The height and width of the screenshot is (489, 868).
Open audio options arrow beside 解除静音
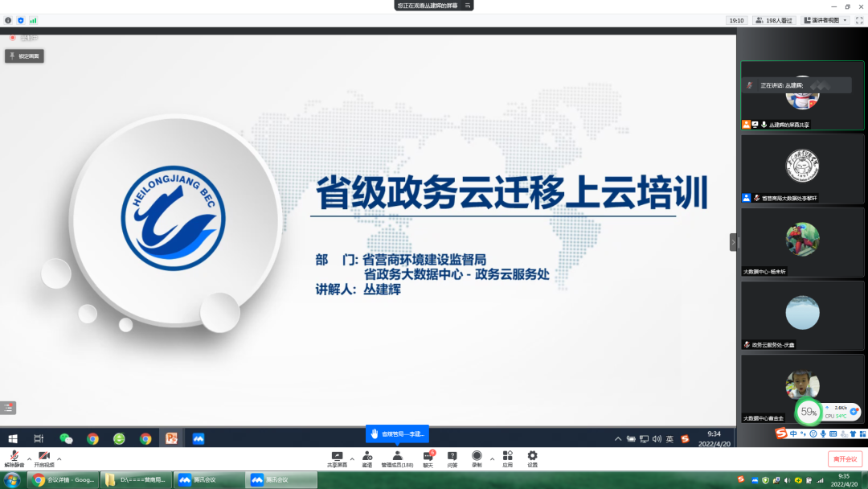(x=30, y=458)
